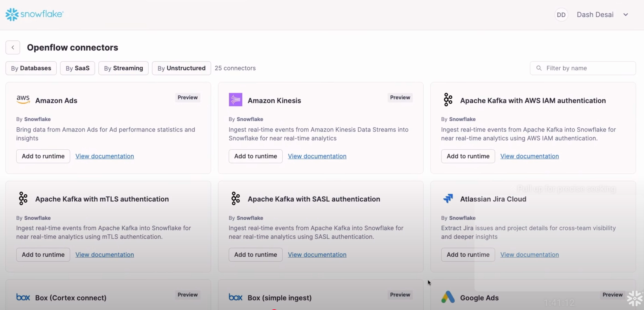The height and width of the screenshot is (310, 644).
Task: Select the Amazon Kinesis card title
Action: tap(274, 100)
